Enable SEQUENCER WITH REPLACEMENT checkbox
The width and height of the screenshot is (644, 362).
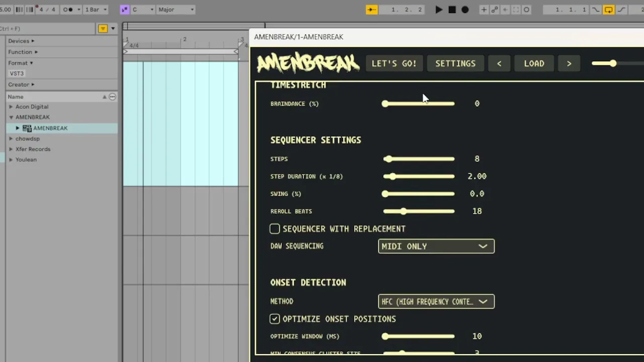coord(275,229)
